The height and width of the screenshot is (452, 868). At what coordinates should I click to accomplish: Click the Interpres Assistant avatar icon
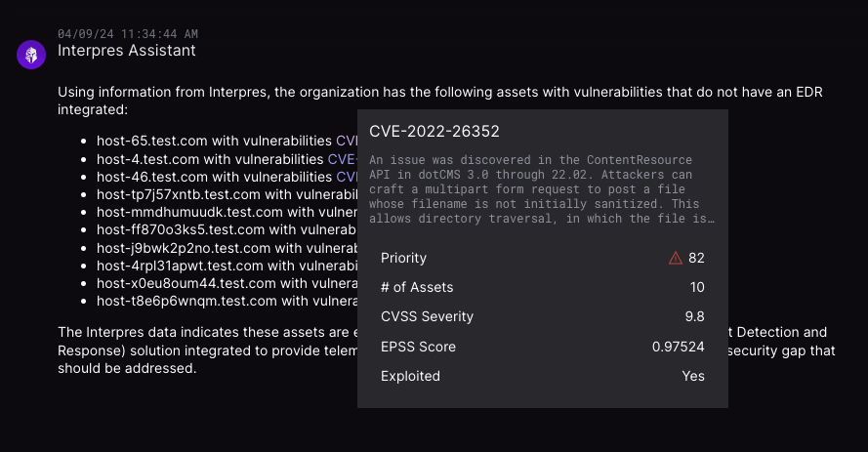click(x=31, y=55)
